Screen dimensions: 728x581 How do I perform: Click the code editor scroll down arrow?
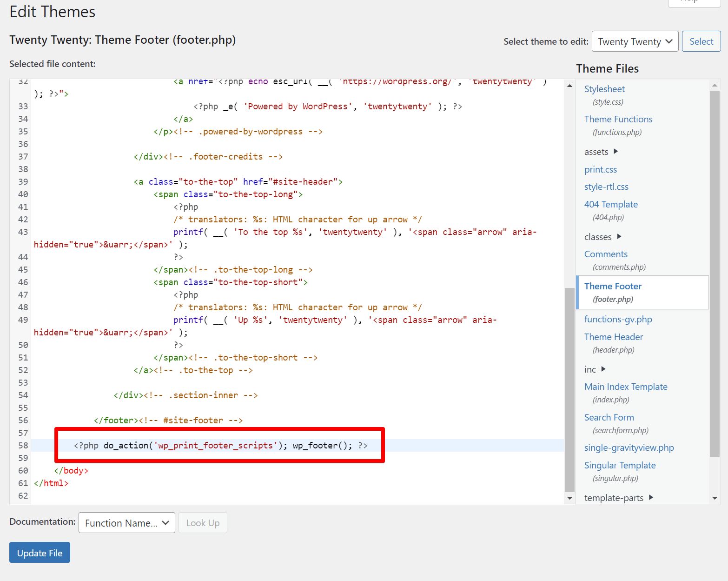569,498
